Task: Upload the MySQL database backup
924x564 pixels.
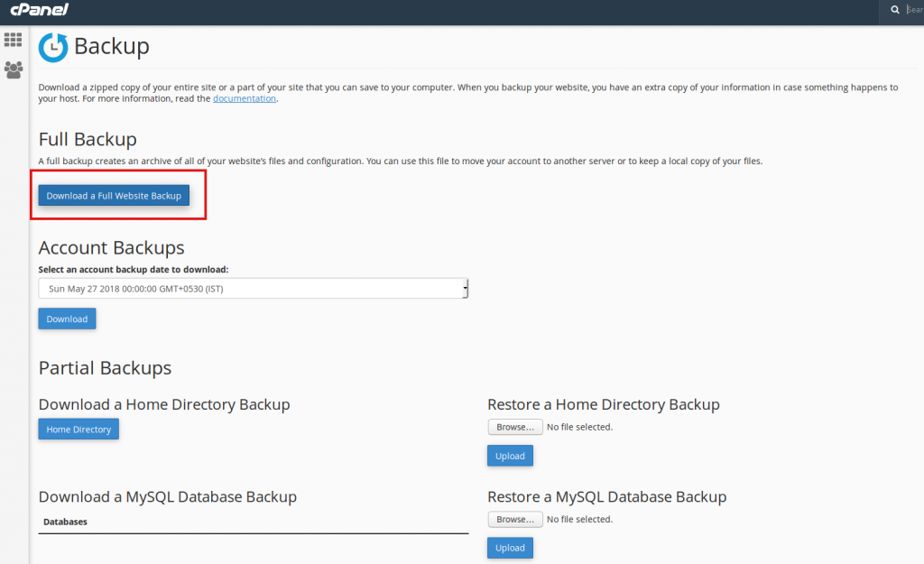Action: click(x=510, y=547)
